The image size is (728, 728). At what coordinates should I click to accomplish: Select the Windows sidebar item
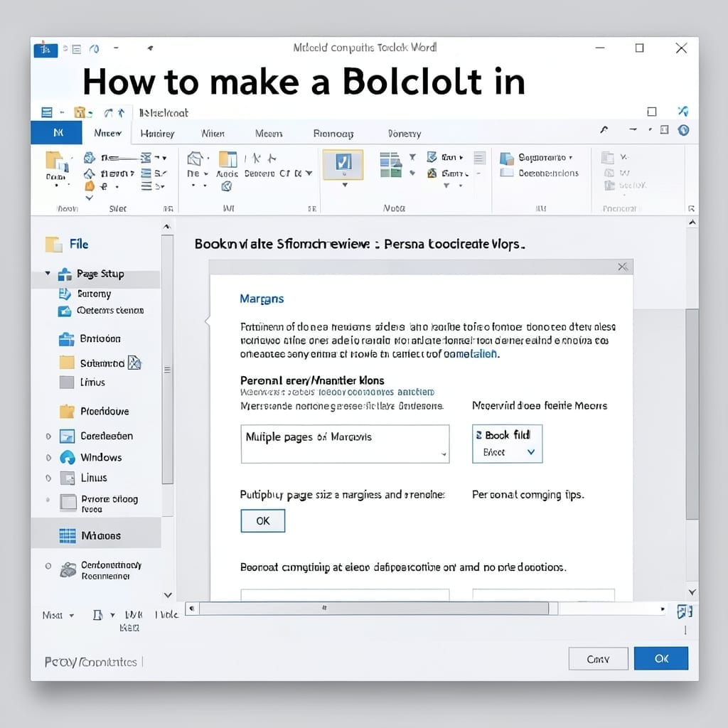point(90,457)
